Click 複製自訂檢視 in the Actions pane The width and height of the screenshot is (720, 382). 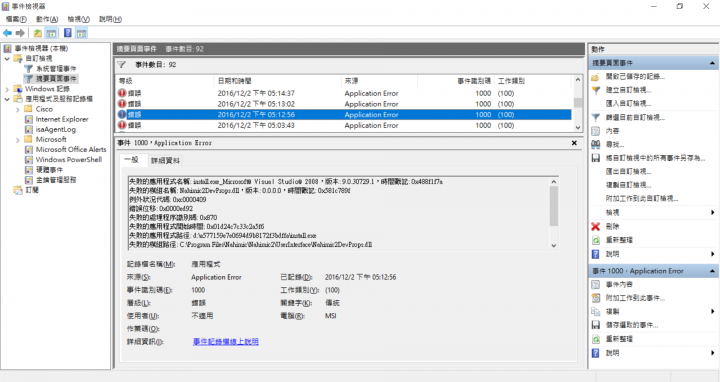[628, 185]
